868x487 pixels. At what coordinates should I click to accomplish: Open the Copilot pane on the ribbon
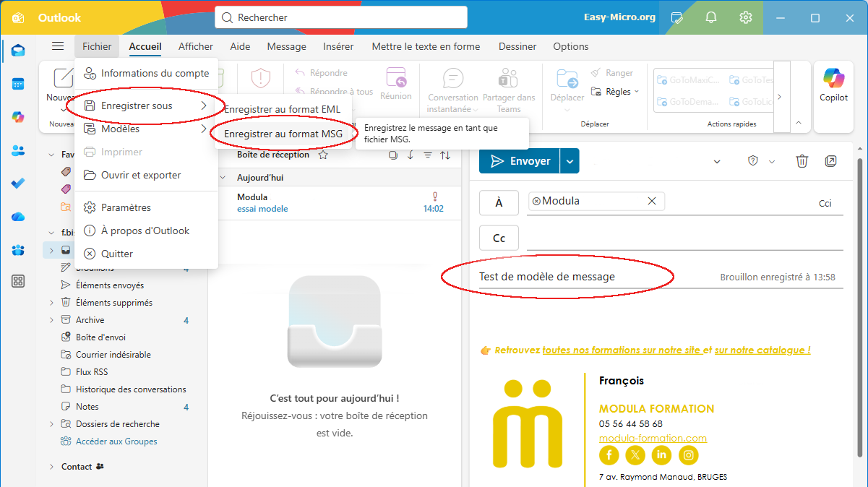[833, 87]
